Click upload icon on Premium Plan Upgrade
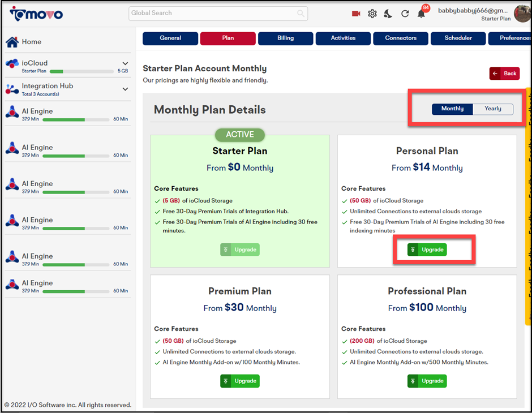532x413 pixels. pyautogui.click(x=226, y=381)
